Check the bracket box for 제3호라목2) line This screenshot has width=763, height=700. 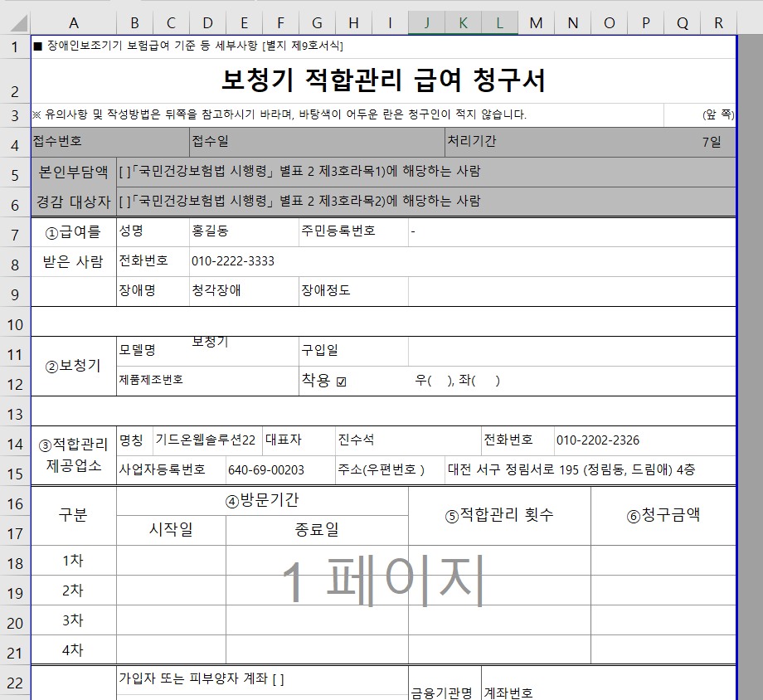(125, 202)
